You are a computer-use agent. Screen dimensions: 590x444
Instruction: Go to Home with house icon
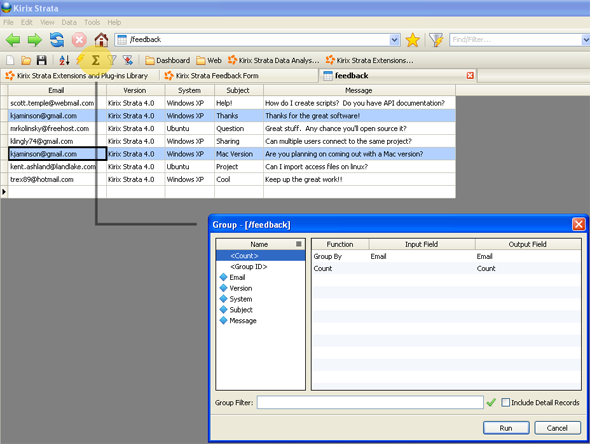click(x=101, y=40)
